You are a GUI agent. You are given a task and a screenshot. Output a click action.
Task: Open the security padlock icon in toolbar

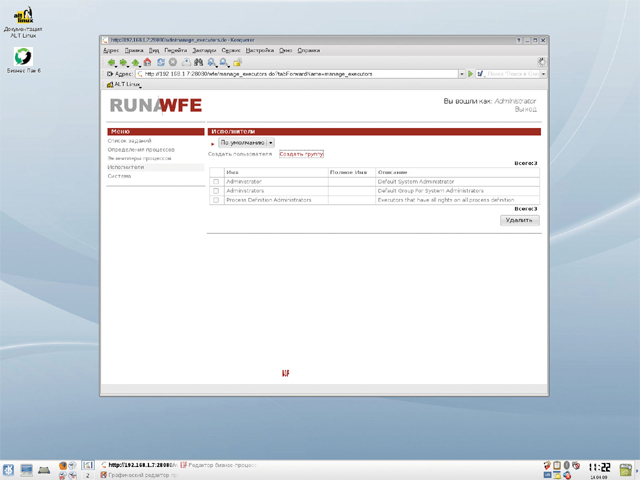238,62
